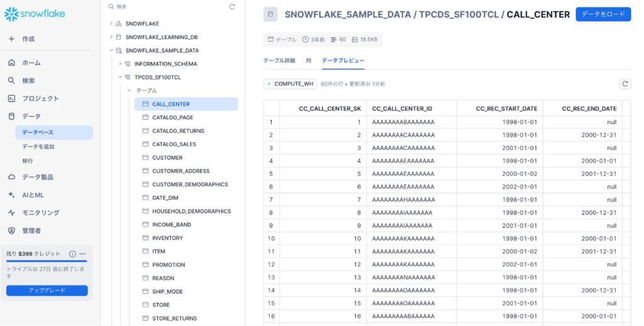Click the データをロード button
The height and width of the screenshot is (326, 644).
602,14
